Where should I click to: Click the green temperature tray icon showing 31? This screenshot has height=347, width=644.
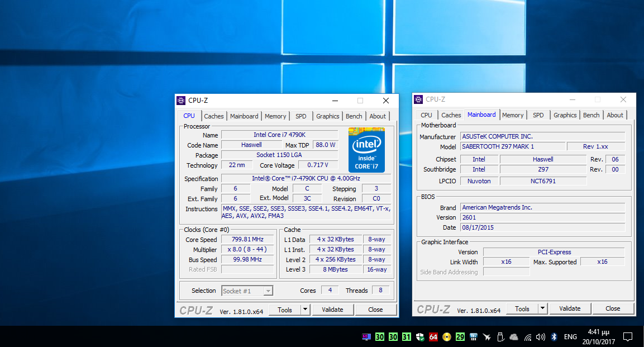point(407,337)
